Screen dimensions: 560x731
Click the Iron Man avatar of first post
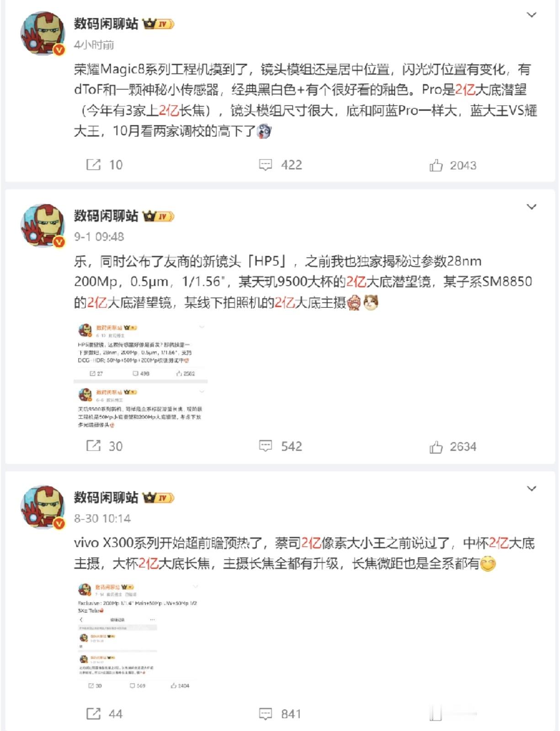click(43, 33)
